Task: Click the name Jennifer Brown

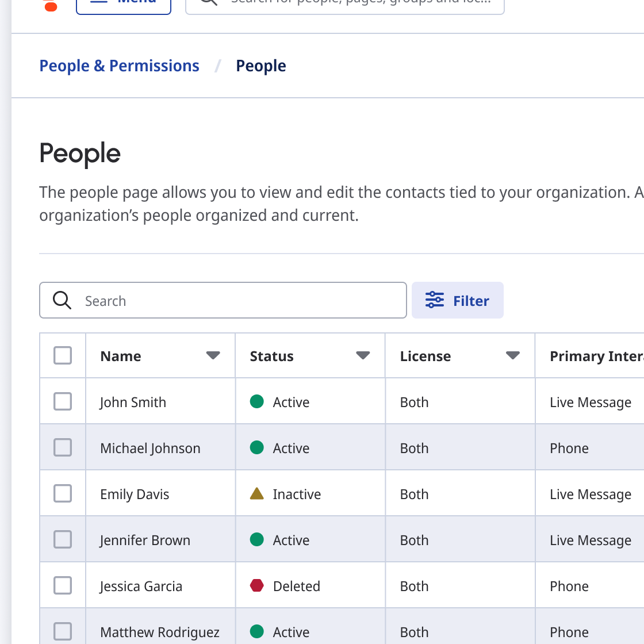Action: click(145, 540)
